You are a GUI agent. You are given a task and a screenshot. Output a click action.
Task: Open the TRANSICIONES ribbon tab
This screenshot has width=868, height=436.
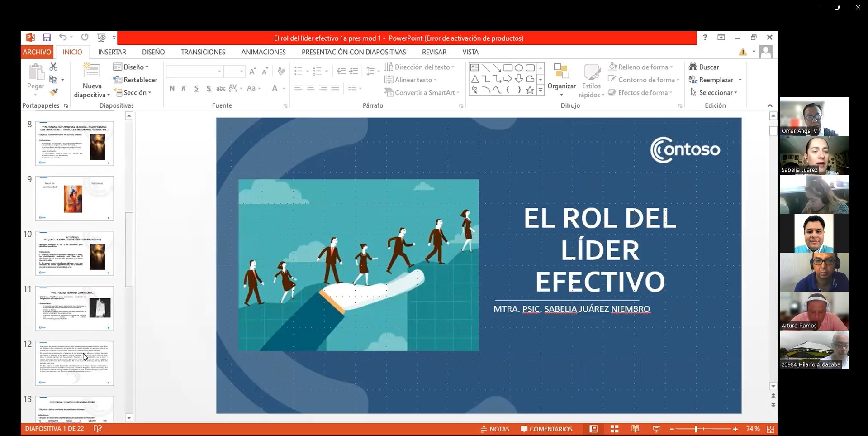coord(203,52)
